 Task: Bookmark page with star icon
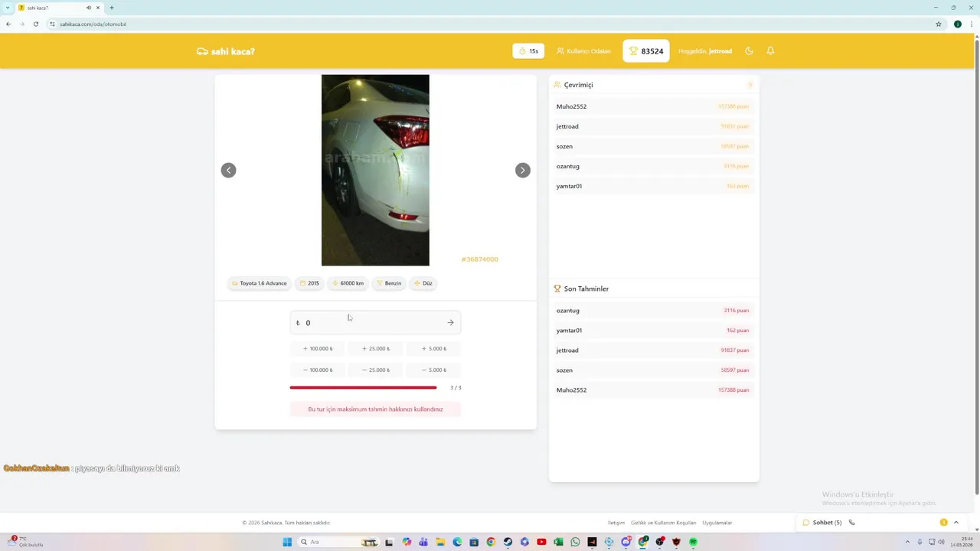939,24
